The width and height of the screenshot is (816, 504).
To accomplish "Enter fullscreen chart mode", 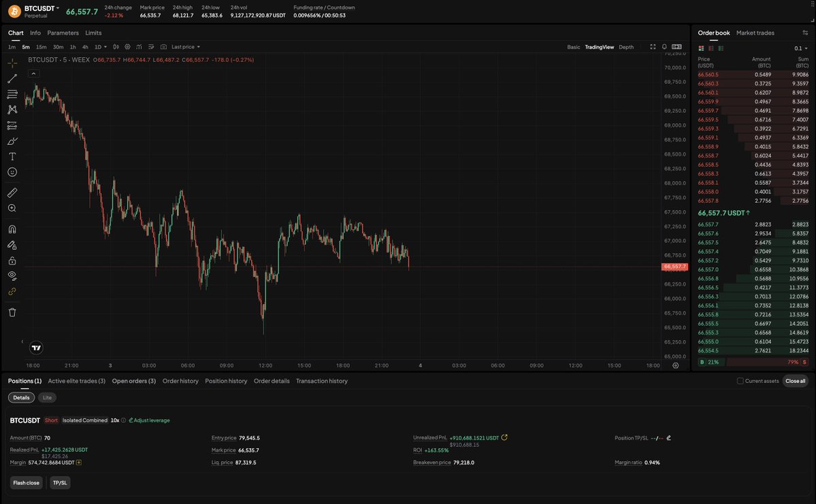I will point(653,47).
